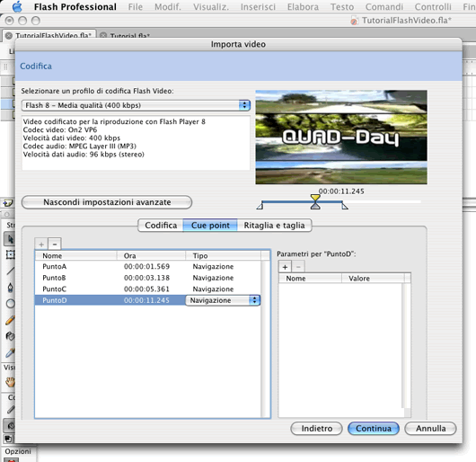Screen dimensions: 476x462
Task: Select the Free Transform tool
Action: pos(10,254)
